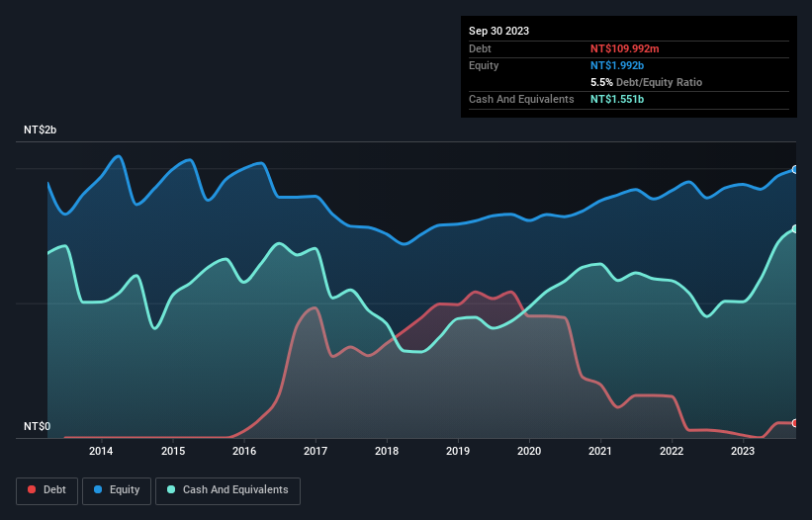This screenshot has width=812, height=520.
Task: Click the blue Equity legend dot
Action: click(98, 489)
